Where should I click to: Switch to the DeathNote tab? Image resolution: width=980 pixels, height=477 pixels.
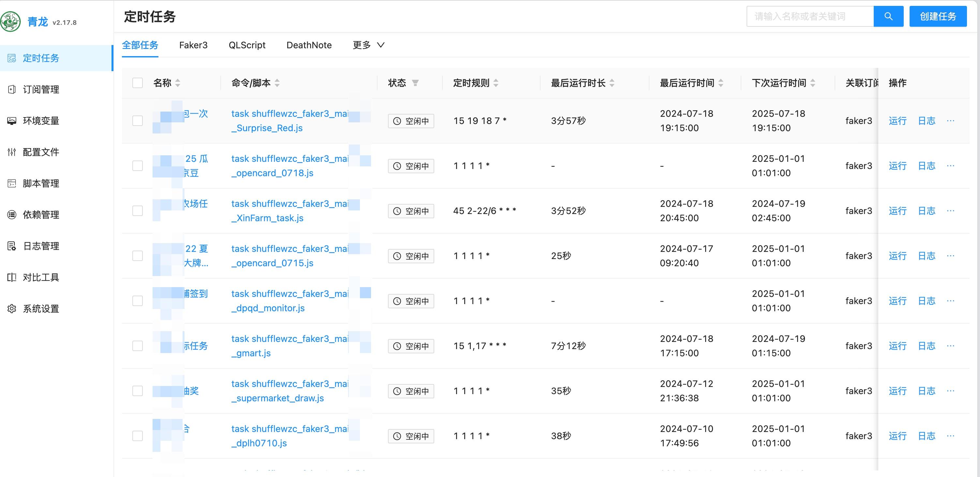tap(309, 45)
